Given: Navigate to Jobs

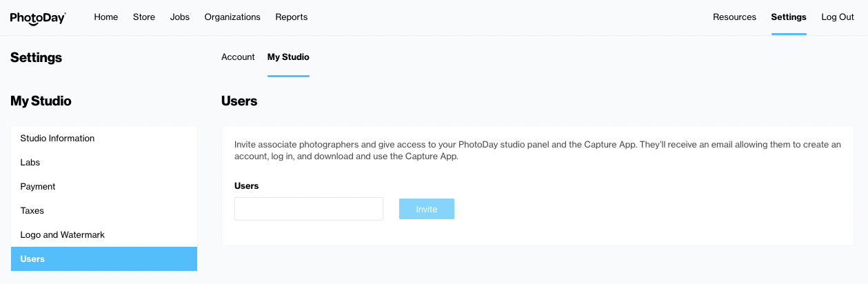Looking at the screenshot, I should click(x=180, y=17).
